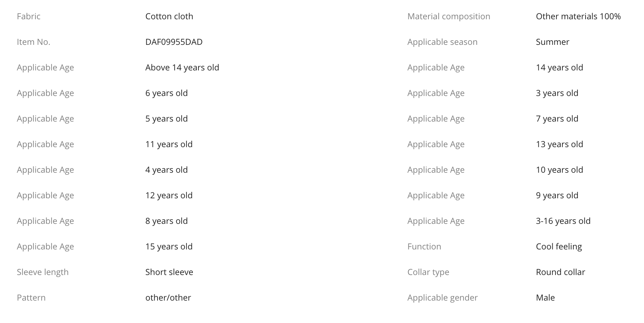
Task: Click the 'Applicable gender' label
Action: tap(442, 298)
